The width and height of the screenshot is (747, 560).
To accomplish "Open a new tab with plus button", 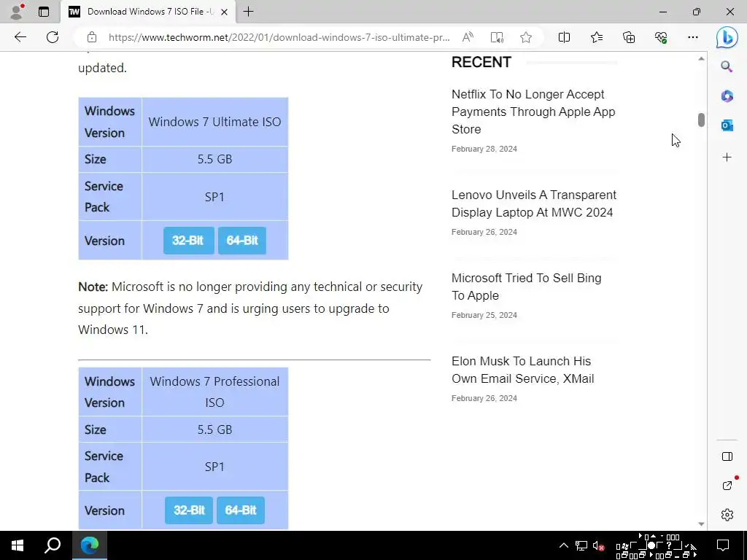I will (248, 12).
